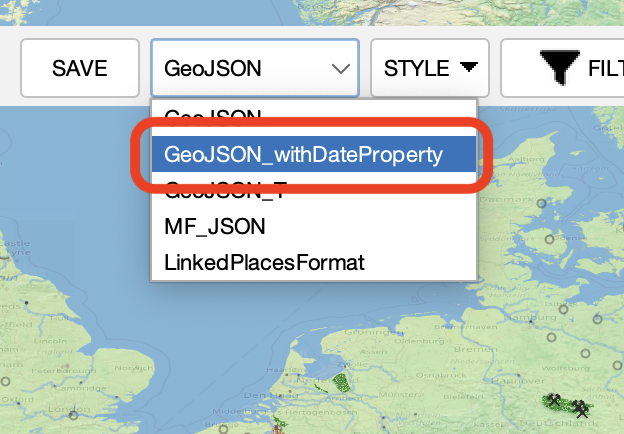Click the chevron arrow of the format selector
The height and width of the screenshot is (434, 624).
[341, 68]
